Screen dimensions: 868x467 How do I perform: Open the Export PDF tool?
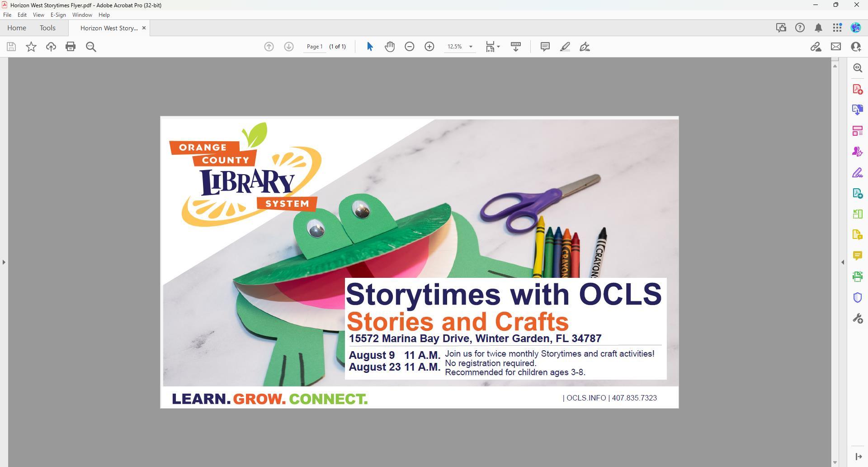(858, 110)
